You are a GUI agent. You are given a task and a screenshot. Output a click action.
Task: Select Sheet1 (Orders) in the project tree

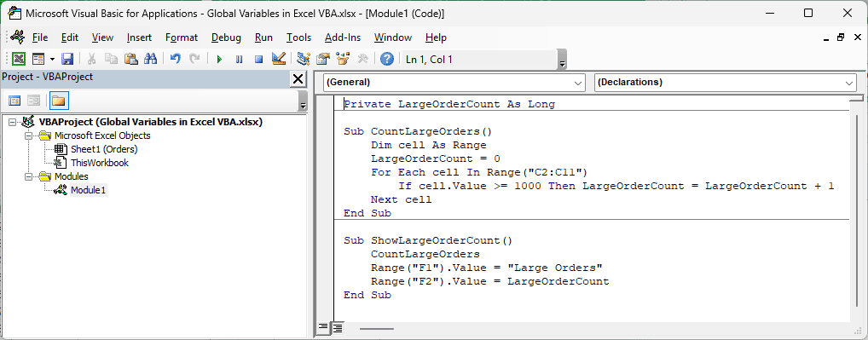point(104,149)
